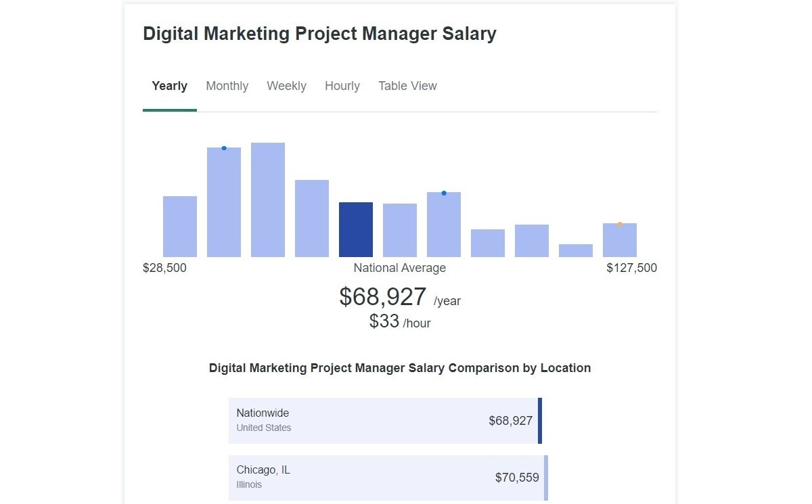
Task: Select the Nationwide comparison bar
Action: tap(384, 420)
